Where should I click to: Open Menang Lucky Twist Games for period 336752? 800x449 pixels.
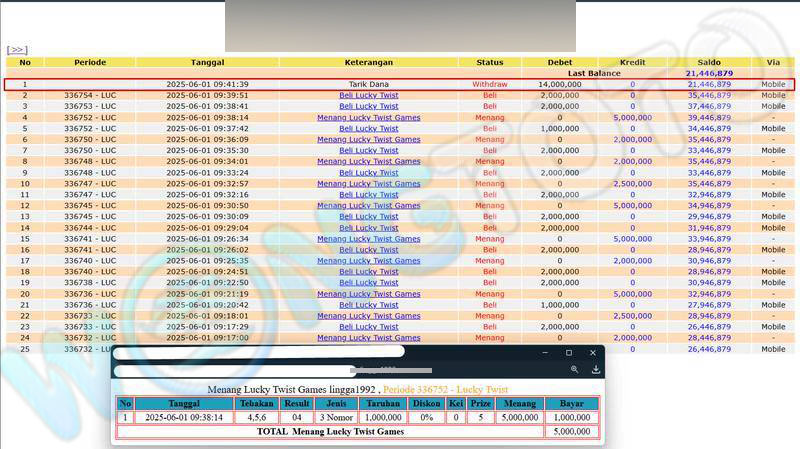(x=368, y=118)
